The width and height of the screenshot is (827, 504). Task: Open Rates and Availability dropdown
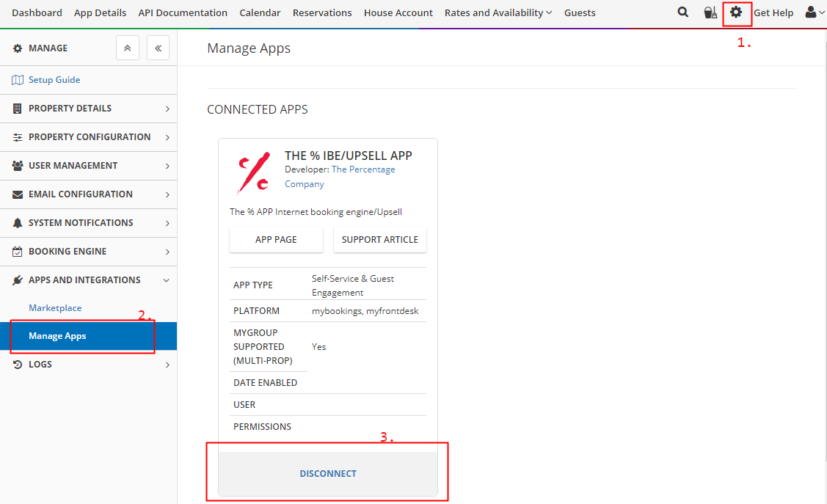498,12
